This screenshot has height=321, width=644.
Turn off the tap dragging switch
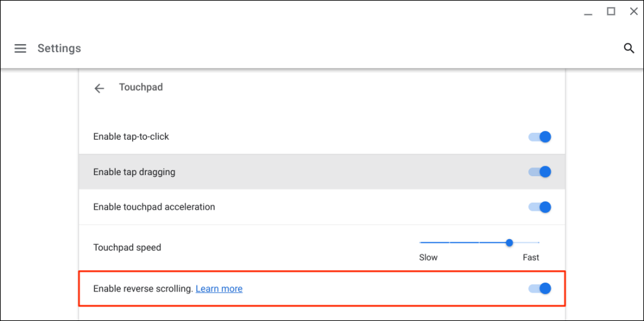coord(540,172)
